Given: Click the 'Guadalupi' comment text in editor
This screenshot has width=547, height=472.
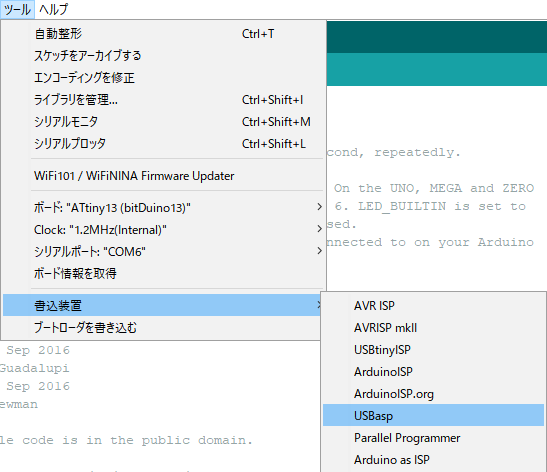Looking at the screenshot, I should [x=35, y=368].
